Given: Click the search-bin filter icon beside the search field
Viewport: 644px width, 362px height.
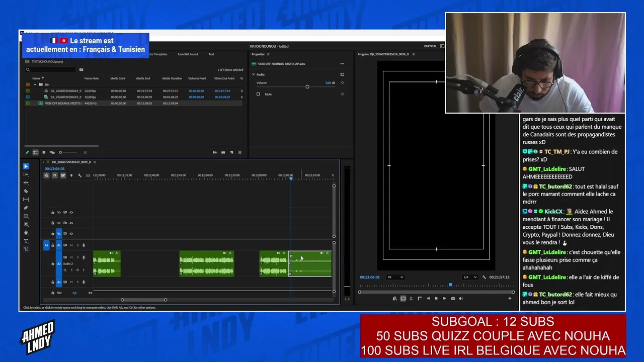Looking at the screenshot, I should pyautogui.click(x=81, y=70).
